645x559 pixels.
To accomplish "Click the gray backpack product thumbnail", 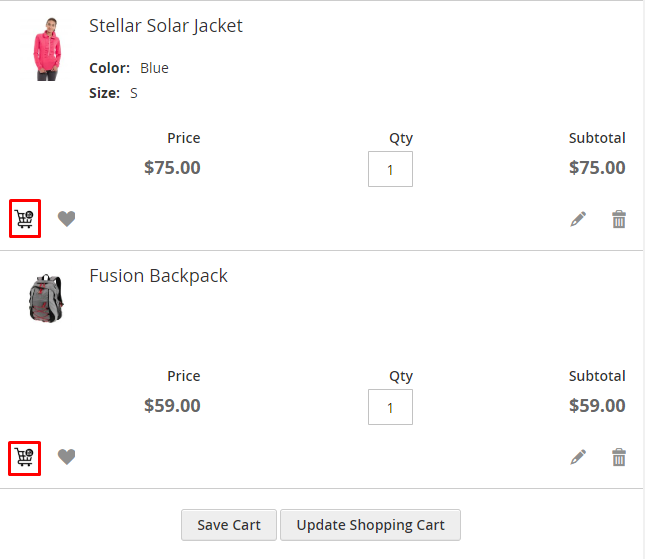I will pos(46,298).
